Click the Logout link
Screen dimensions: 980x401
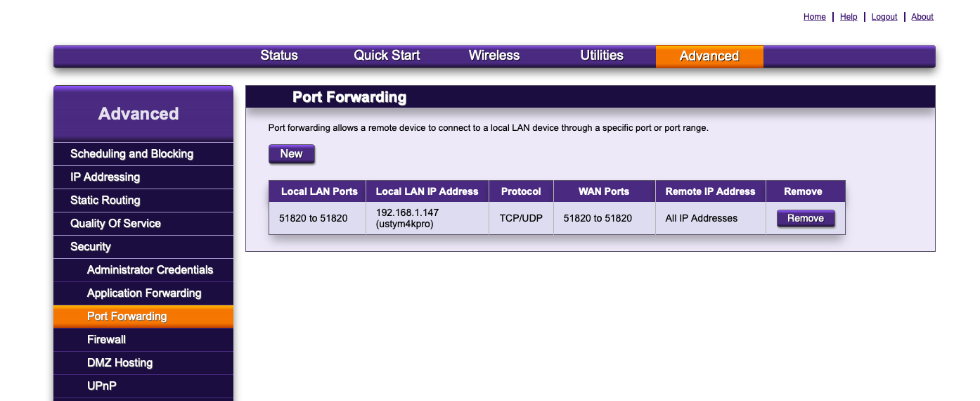pos(884,17)
